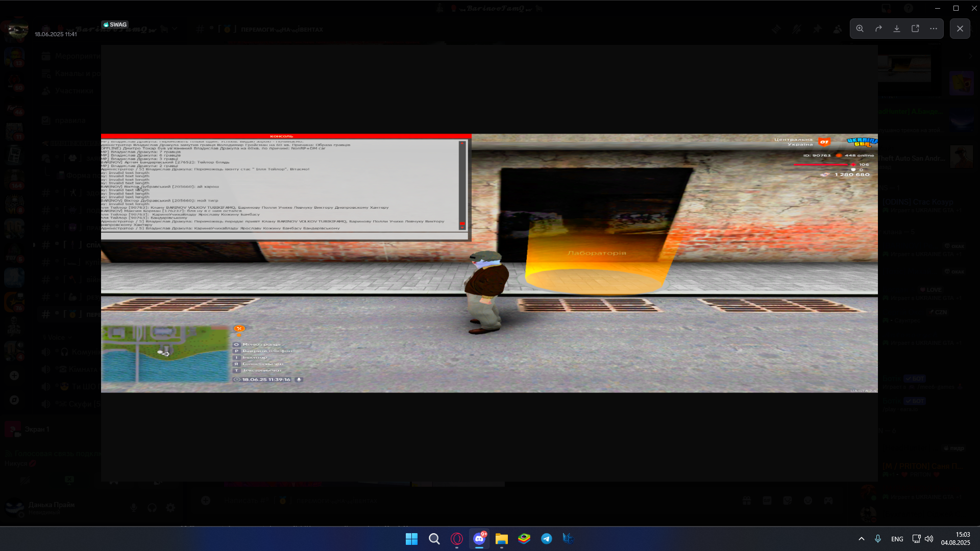Close the image viewer overlay
The width and height of the screenshot is (980, 551).
click(960, 29)
